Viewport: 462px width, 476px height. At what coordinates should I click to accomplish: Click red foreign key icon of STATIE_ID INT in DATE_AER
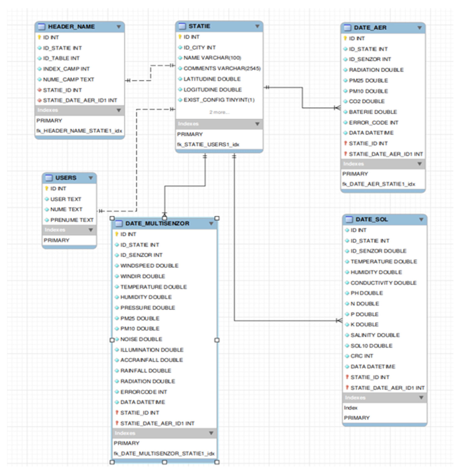point(345,143)
